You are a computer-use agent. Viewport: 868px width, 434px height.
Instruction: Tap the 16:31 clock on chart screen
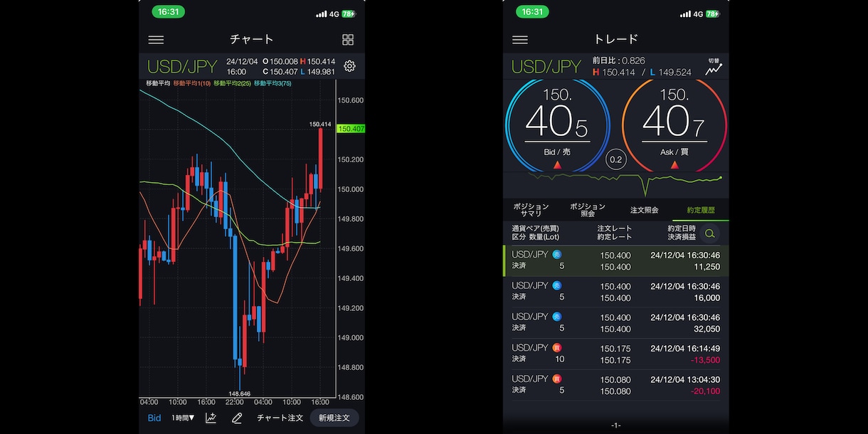point(169,12)
